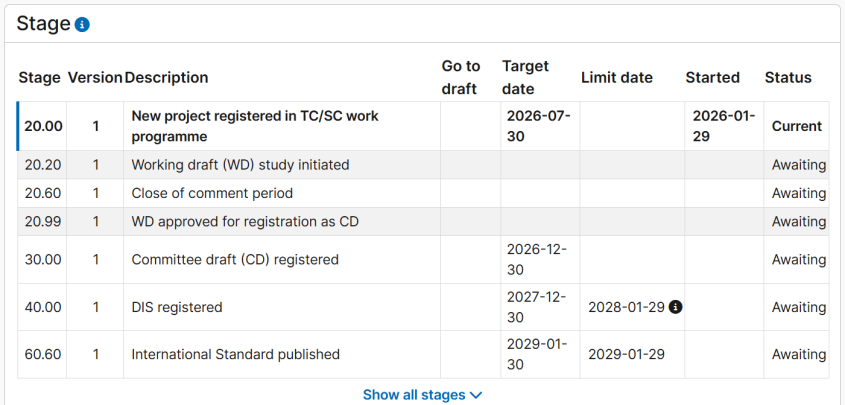Click the Started column header
The width and height of the screenshot is (845, 405).
712,77
